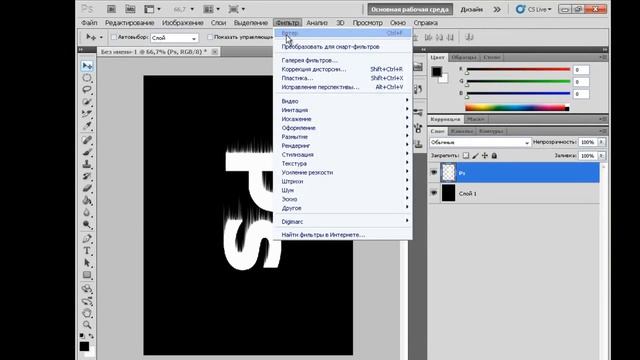Screen dimensions: 640x360
Task: Open the Arrange Documents dropdown
Action: coord(212,9)
